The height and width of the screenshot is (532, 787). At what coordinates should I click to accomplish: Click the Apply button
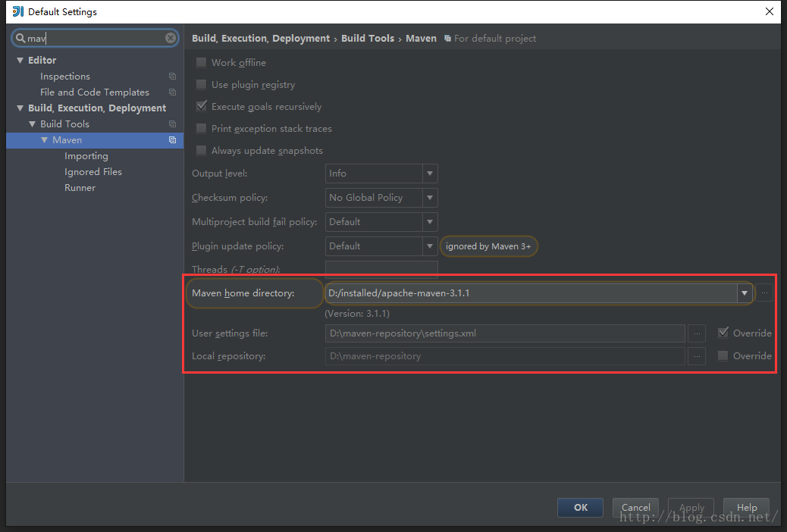(691, 508)
